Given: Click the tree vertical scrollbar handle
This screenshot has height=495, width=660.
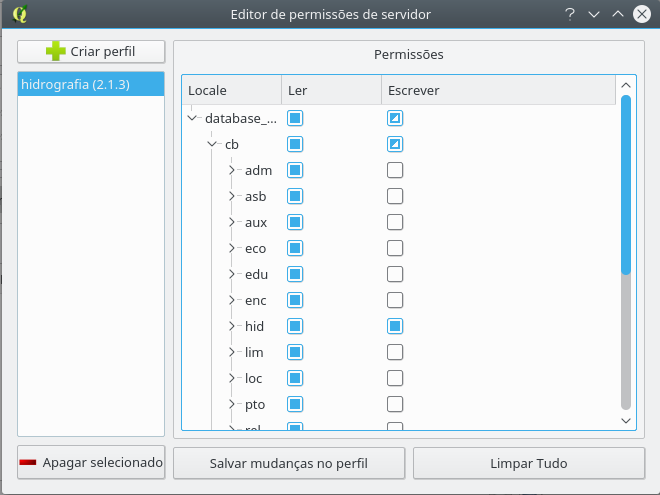Looking at the screenshot, I should click(626, 185).
